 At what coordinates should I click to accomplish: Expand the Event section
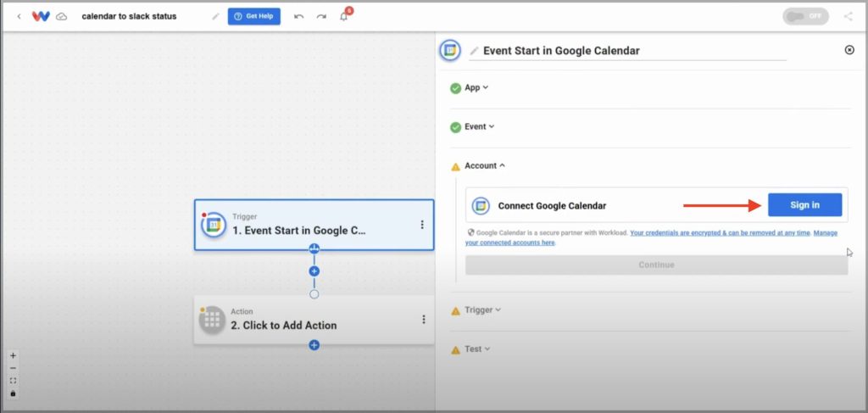tap(480, 126)
